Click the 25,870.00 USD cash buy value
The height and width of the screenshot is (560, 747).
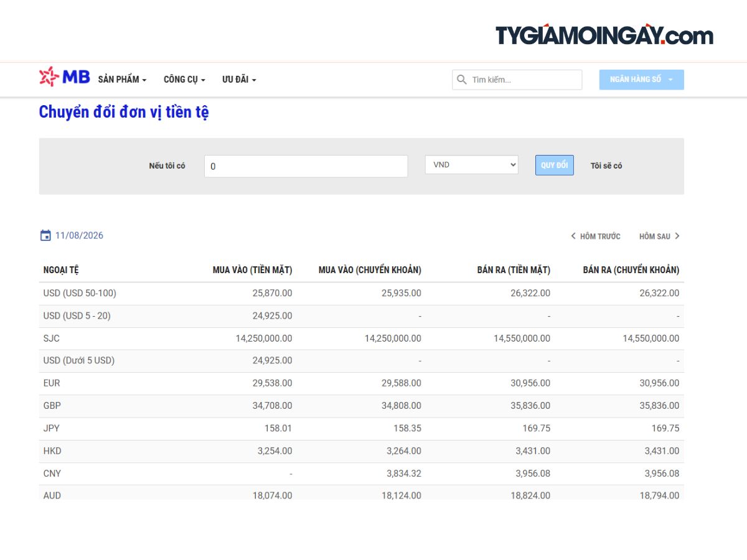click(272, 293)
